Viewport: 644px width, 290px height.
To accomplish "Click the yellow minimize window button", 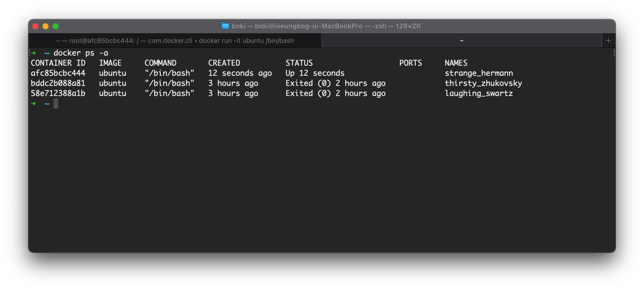I will pyautogui.click(x=45, y=26).
